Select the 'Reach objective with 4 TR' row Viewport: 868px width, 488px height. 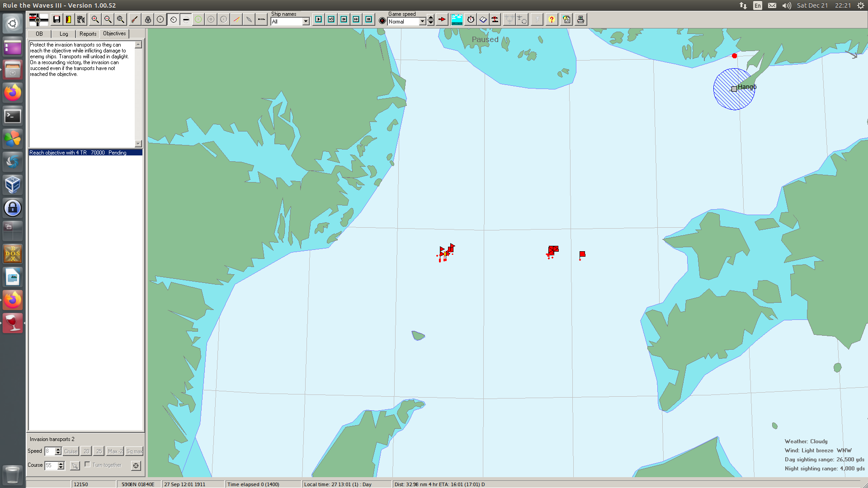point(85,153)
